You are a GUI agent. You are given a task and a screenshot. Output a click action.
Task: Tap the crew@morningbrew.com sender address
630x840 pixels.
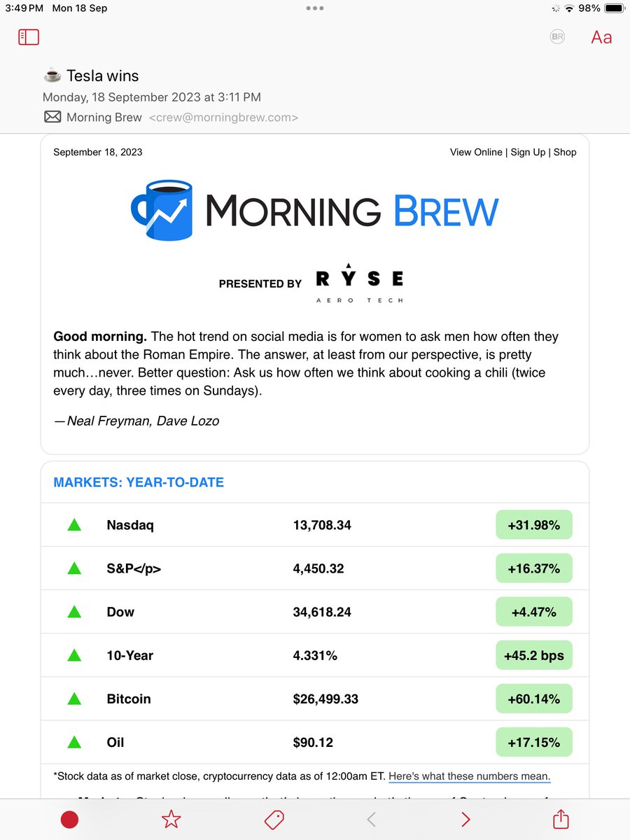coord(223,118)
